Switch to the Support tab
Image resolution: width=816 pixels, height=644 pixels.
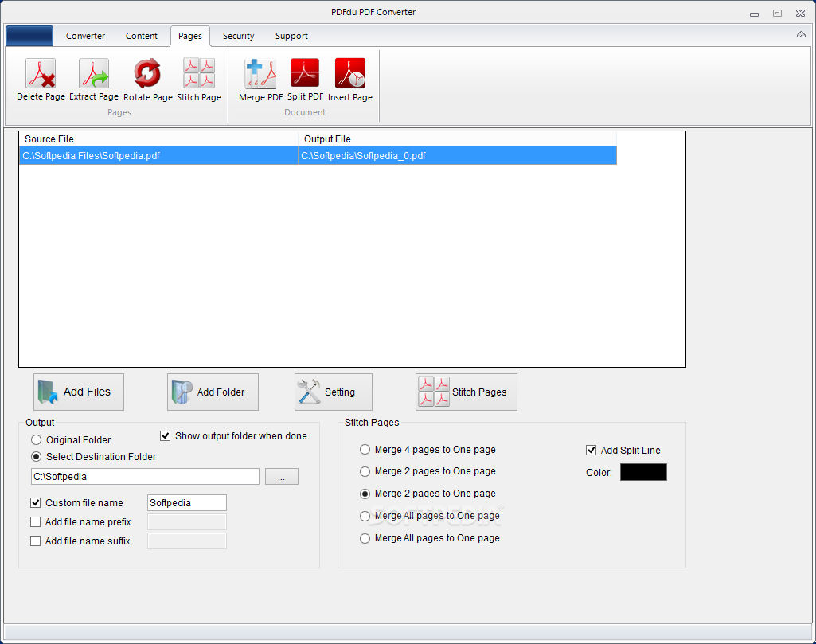(291, 36)
